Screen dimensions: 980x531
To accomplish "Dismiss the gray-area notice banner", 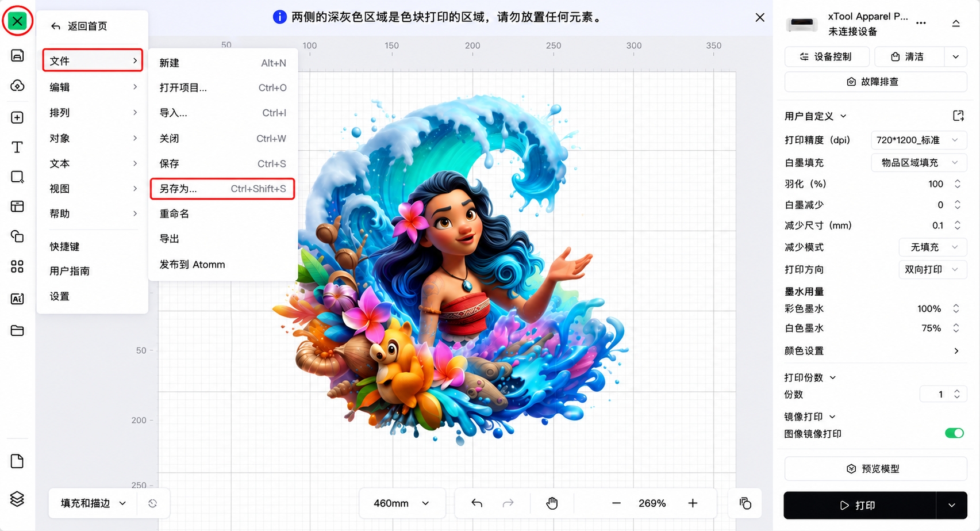I will pos(760,17).
